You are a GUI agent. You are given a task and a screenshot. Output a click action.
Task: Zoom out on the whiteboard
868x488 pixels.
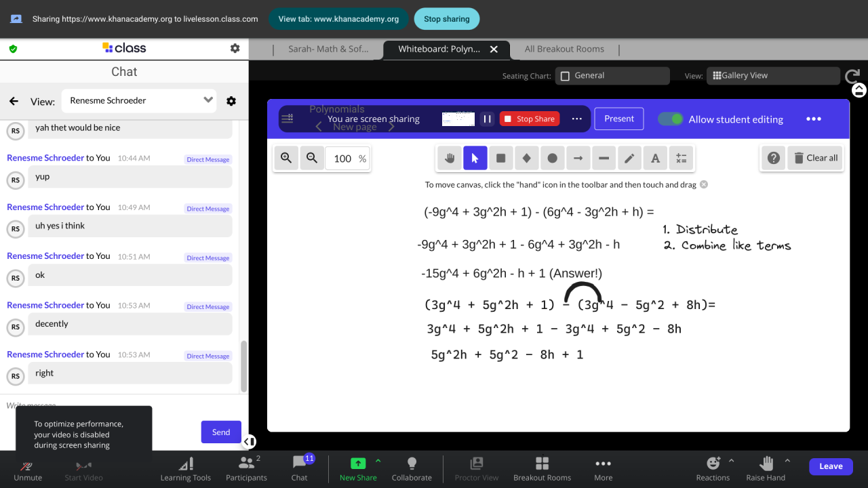point(312,158)
